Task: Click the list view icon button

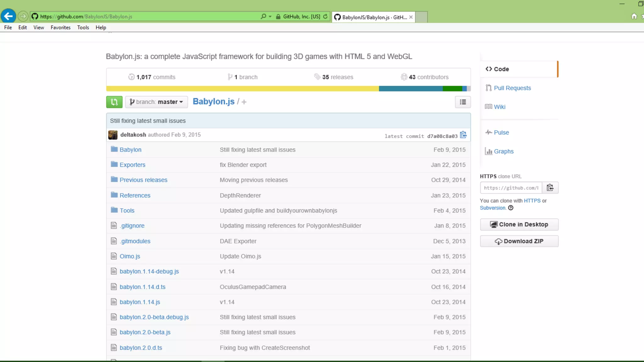Action: coord(463,102)
